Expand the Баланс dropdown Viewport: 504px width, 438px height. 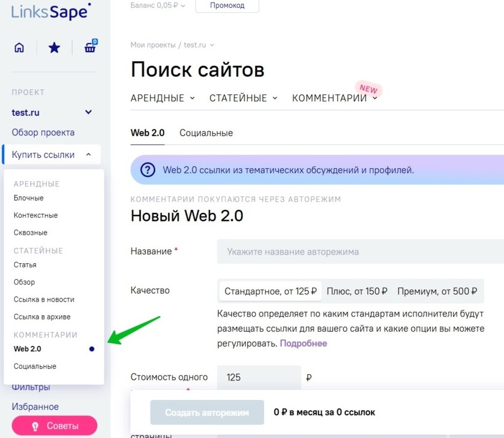158,6
